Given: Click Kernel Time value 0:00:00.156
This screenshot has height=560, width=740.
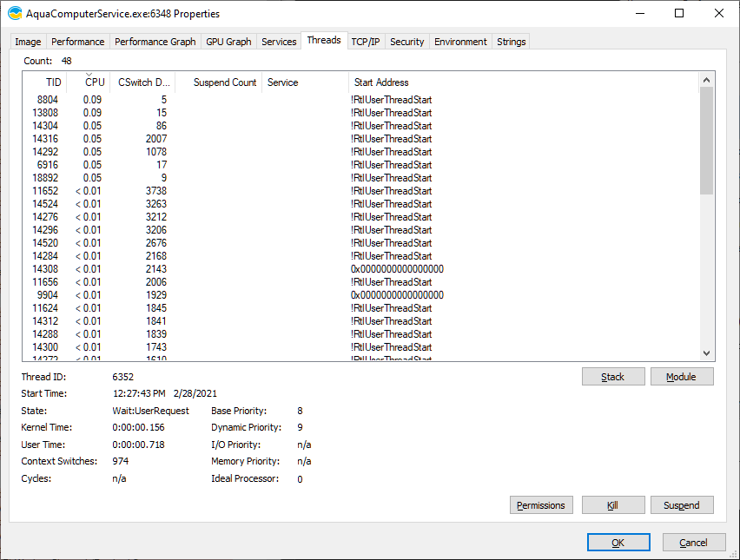Looking at the screenshot, I should pos(138,427).
